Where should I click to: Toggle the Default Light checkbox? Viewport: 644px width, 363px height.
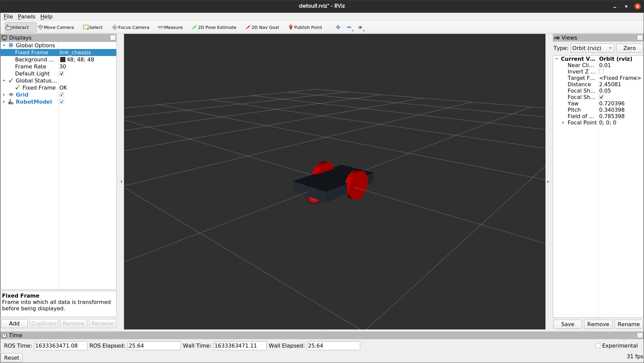[62, 73]
